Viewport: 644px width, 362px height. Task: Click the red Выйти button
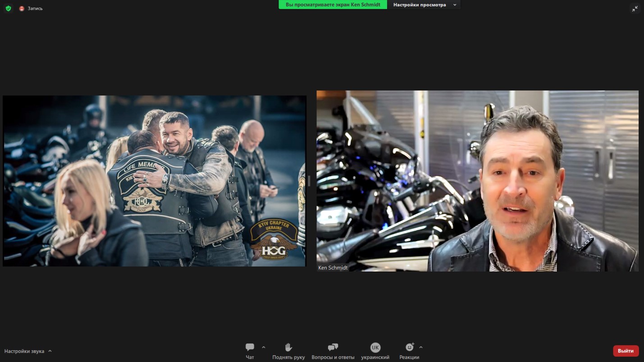pos(626,351)
